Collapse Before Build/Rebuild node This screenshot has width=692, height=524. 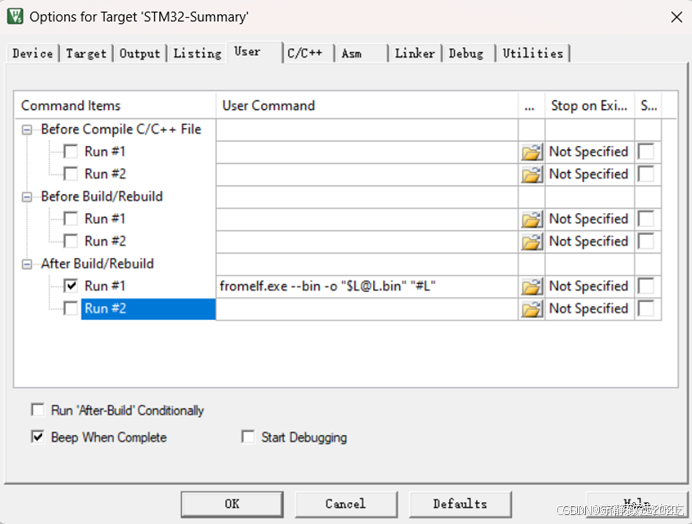click(x=27, y=196)
